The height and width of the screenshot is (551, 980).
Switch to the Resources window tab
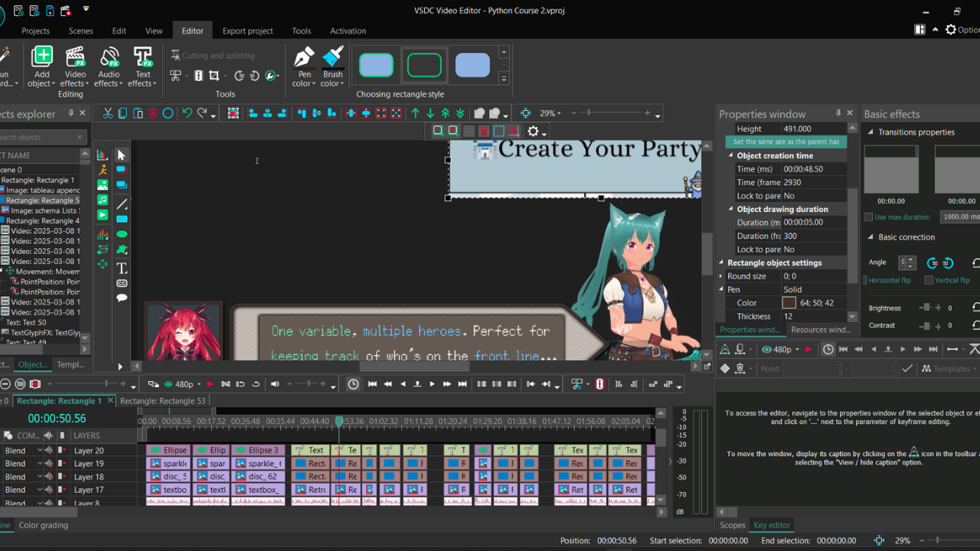pyautogui.click(x=820, y=330)
